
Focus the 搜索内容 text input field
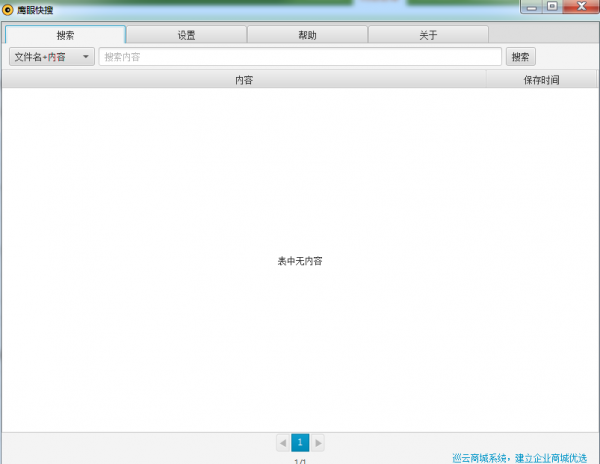pyautogui.click(x=300, y=57)
